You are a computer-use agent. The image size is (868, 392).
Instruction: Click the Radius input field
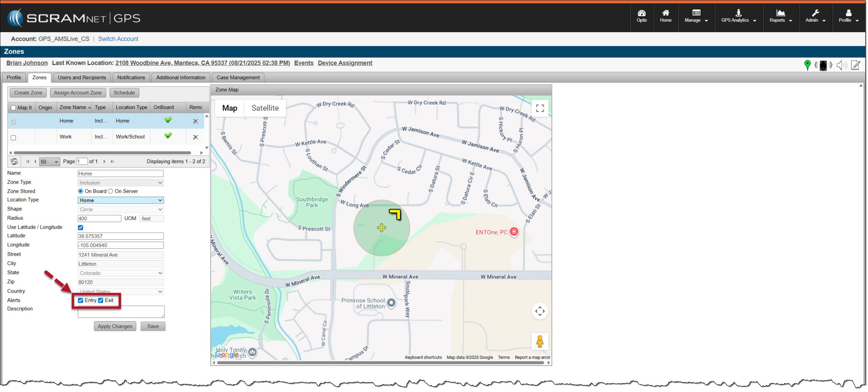point(99,219)
